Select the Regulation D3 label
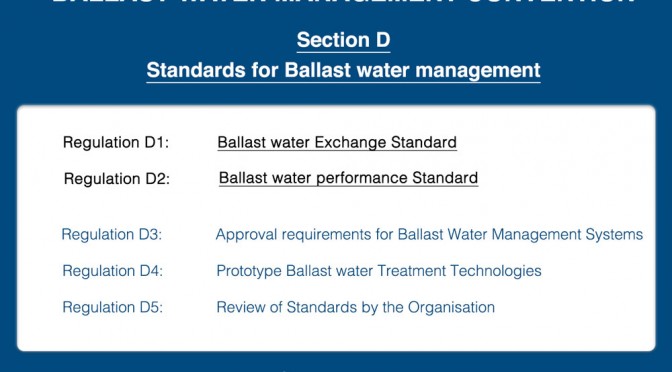672x372 pixels. tap(112, 234)
